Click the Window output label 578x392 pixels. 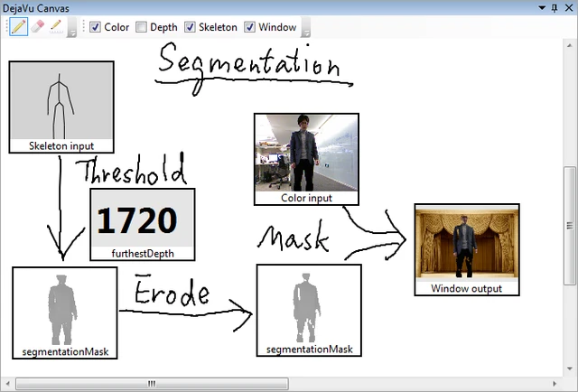tap(467, 288)
